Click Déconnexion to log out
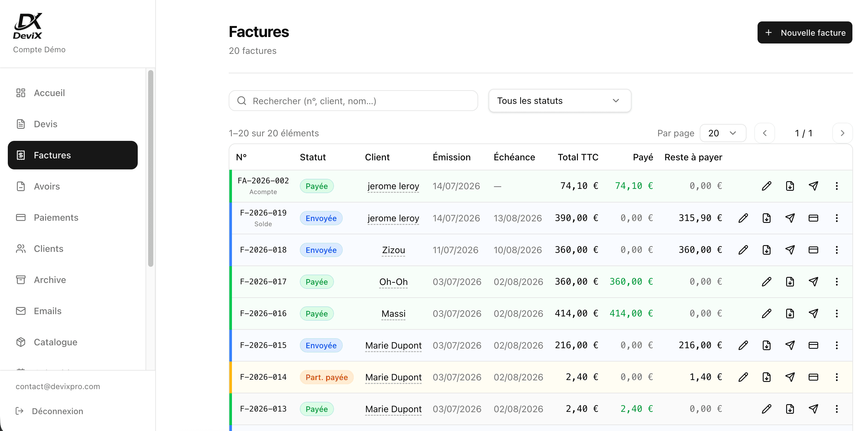The width and height of the screenshot is (868, 431). click(x=49, y=411)
